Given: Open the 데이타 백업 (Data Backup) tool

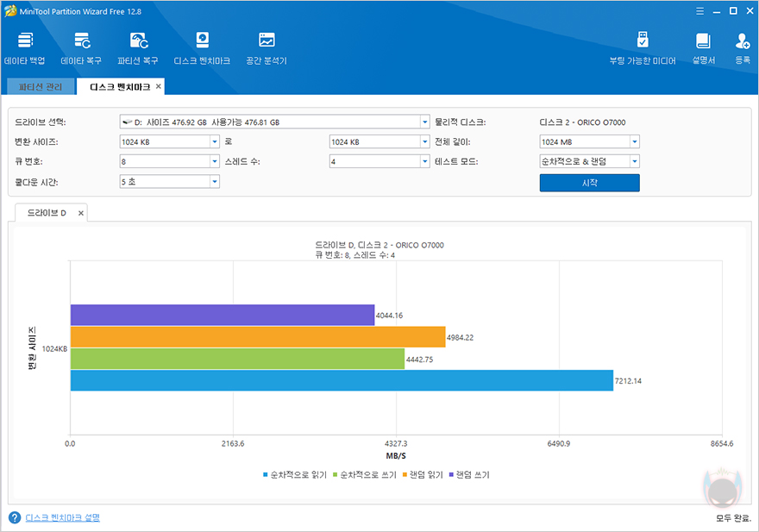Looking at the screenshot, I should click(25, 48).
